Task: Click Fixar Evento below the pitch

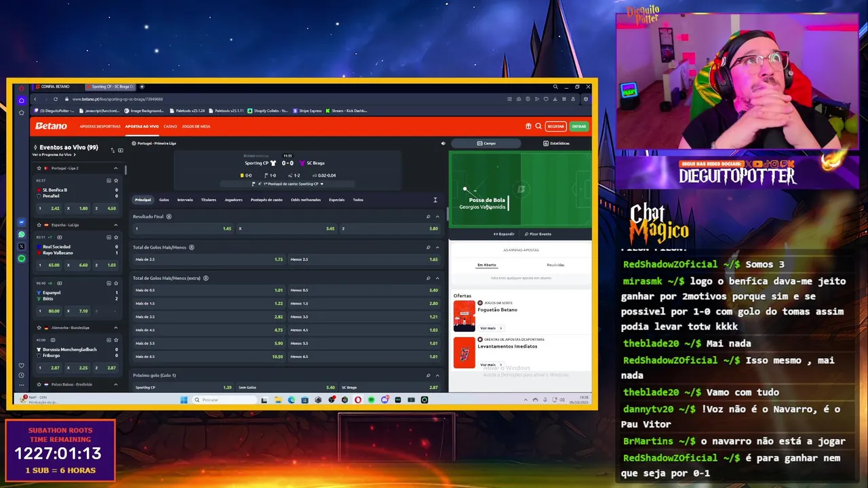Action: (x=538, y=234)
